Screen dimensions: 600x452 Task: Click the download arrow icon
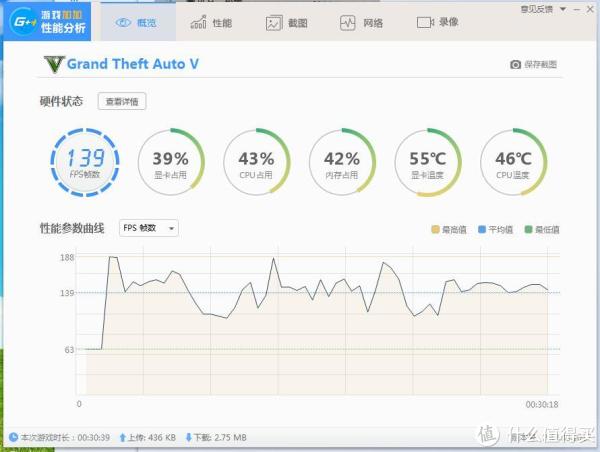pos(189,437)
